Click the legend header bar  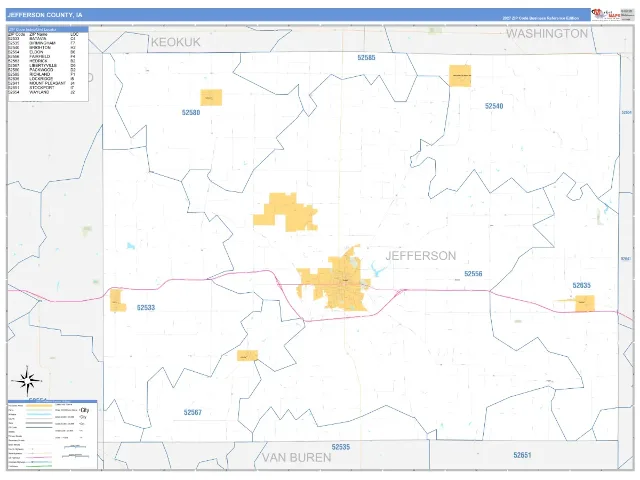[x=53, y=401]
